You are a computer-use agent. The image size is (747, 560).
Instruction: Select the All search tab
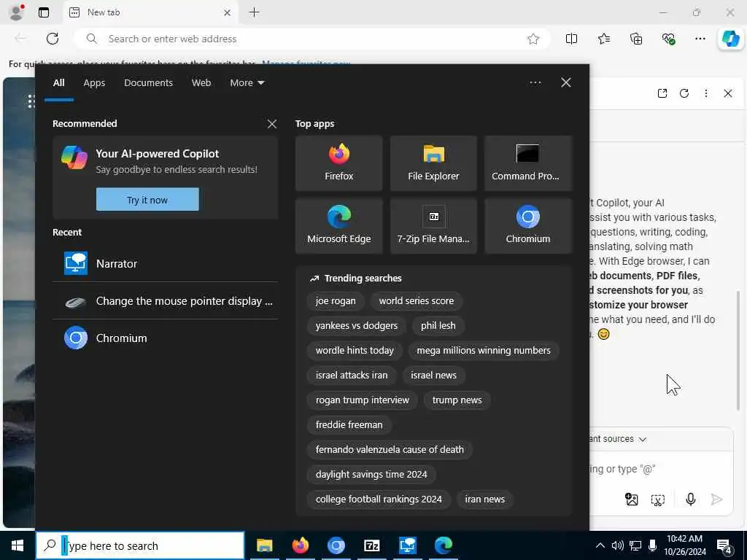(58, 83)
